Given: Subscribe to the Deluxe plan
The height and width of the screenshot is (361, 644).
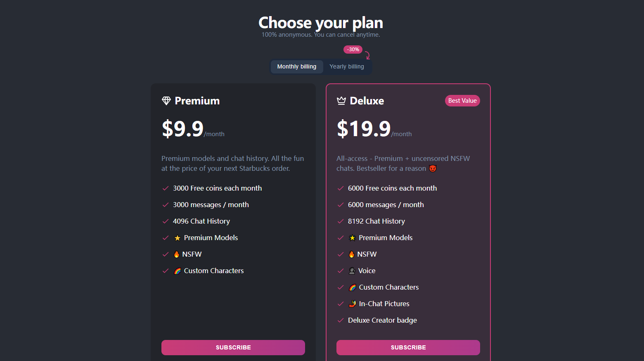Looking at the screenshot, I should [408, 347].
